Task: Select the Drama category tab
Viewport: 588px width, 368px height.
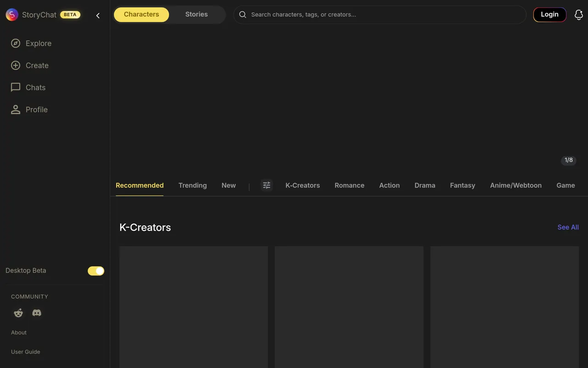Action: point(425,185)
